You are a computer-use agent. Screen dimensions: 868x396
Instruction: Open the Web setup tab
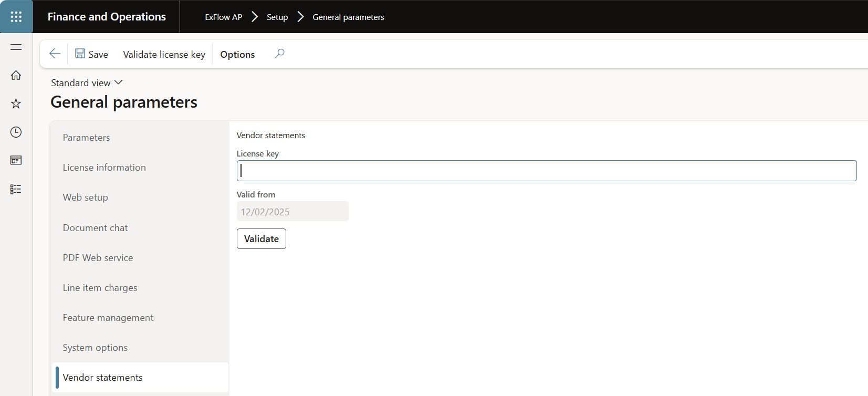pos(86,197)
